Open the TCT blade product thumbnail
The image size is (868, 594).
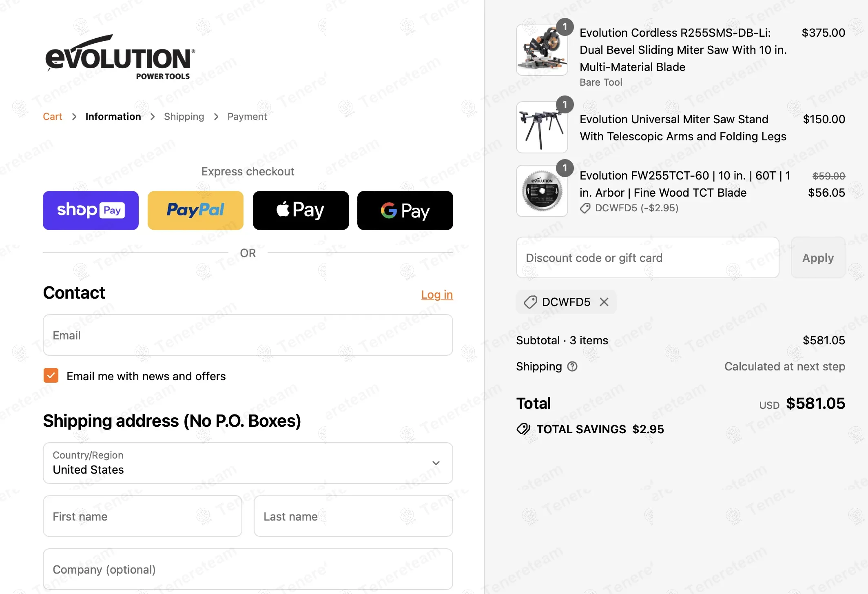(542, 191)
